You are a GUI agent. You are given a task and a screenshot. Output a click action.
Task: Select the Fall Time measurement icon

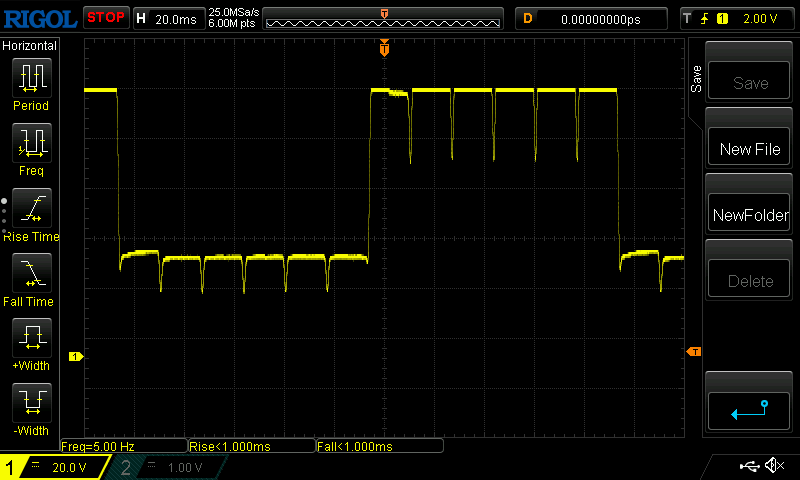(x=32, y=272)
